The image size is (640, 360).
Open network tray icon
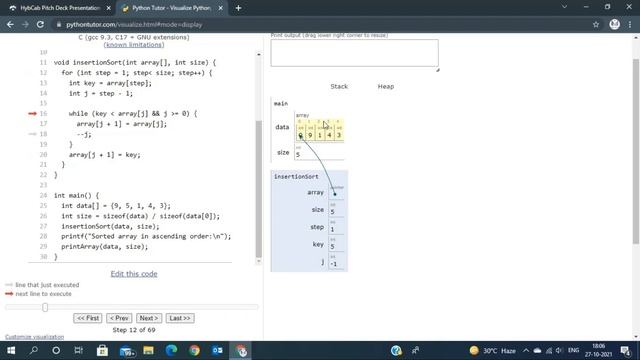[x=549, y=351]
